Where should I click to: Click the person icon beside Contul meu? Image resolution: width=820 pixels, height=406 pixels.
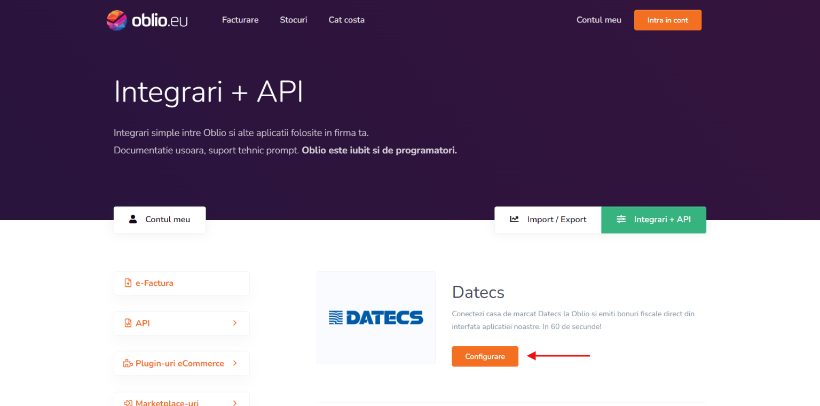[133, 220]
